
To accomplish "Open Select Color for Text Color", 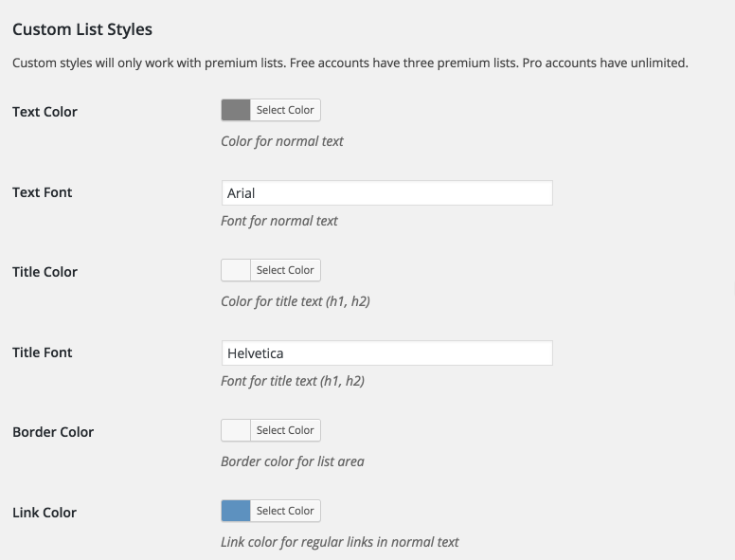I will (285, 110).
